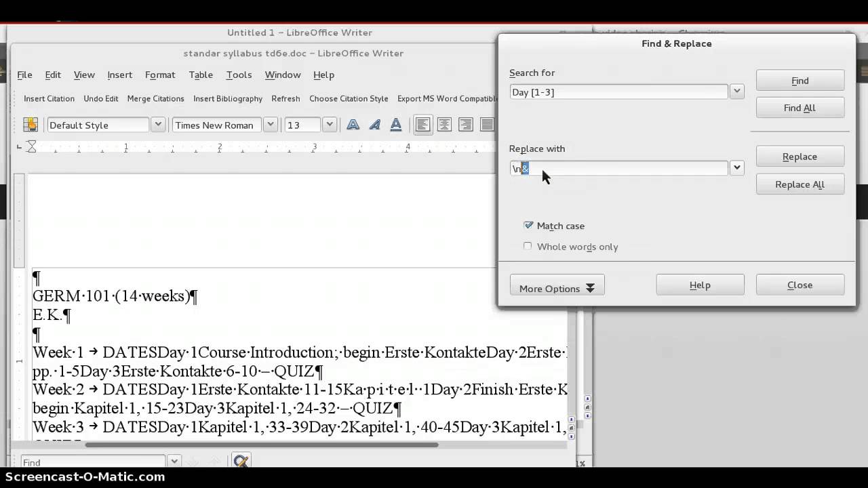Enable Whole words only option
Image resolution: width=868 pixels, height=488 pixels.
[528, 247]
